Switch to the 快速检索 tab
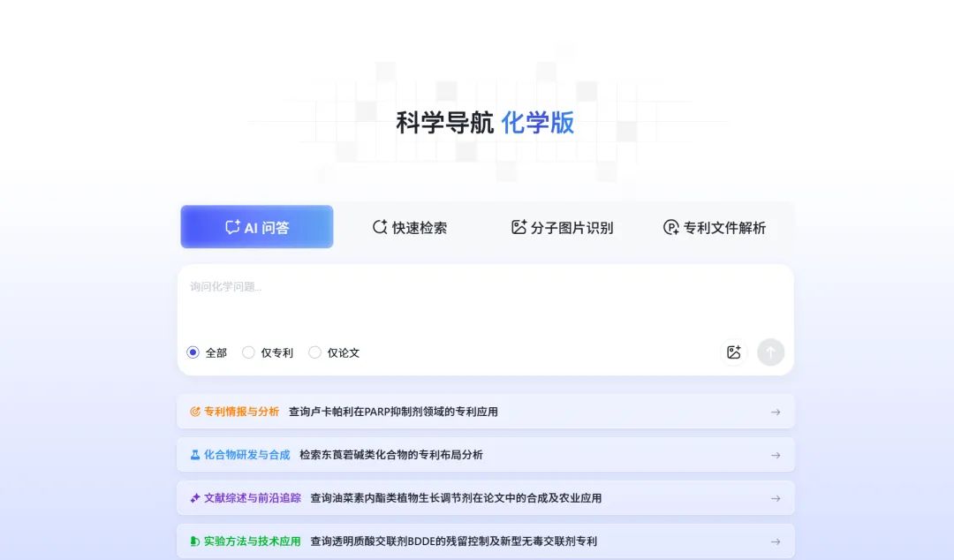Screen dimensions: 954x560 412,227
